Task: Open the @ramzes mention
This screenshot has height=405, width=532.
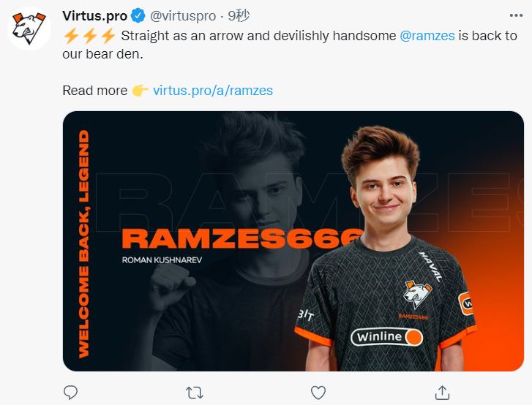Action: (427, 36)
